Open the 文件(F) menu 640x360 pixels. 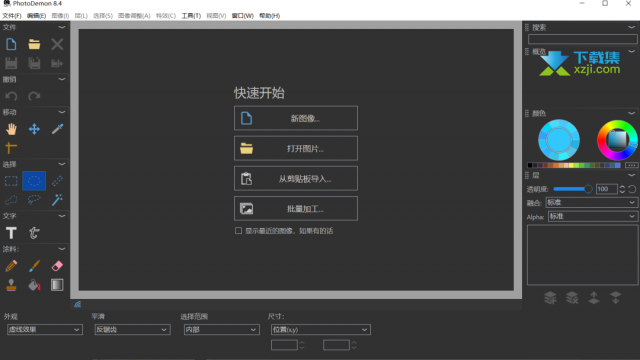[12, 16]
